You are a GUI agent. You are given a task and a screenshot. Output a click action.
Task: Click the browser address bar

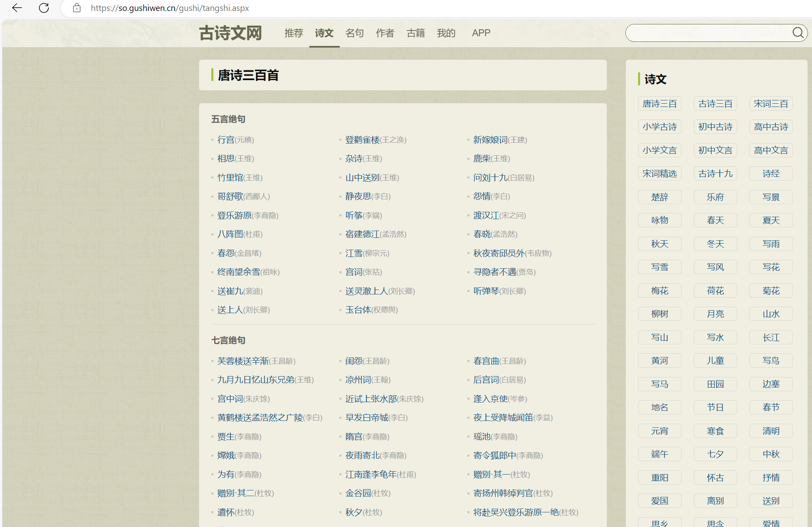(x=170, y=8)
